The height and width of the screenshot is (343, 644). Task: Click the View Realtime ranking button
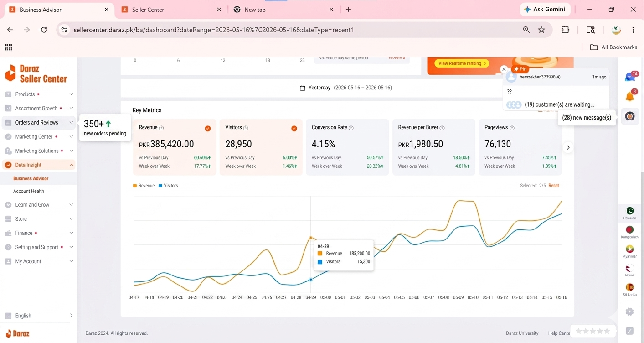tap(462, 63)
